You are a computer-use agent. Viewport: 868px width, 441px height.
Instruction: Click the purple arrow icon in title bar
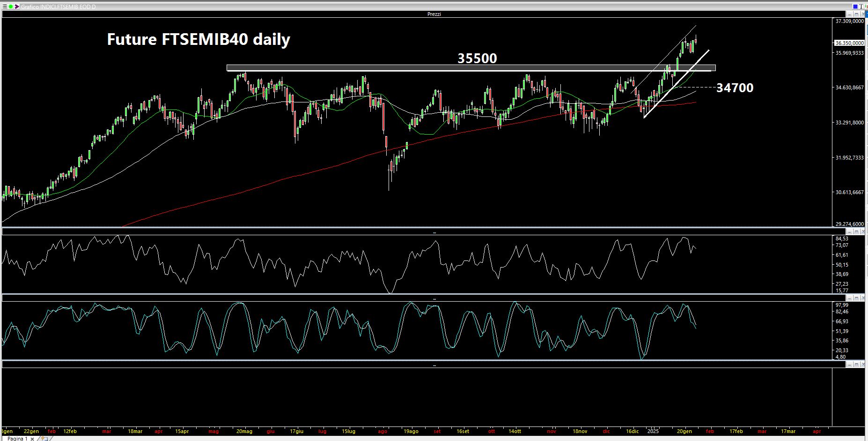click(17, 7)
